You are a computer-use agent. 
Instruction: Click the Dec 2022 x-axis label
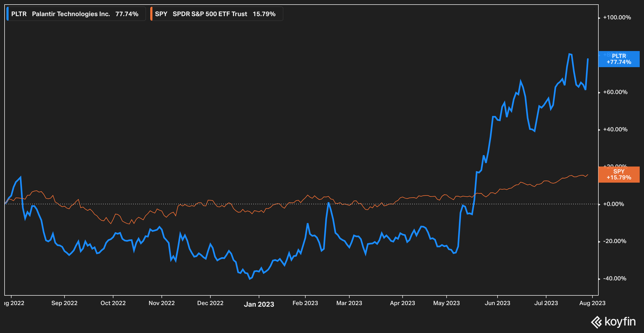tap(210, 303)
